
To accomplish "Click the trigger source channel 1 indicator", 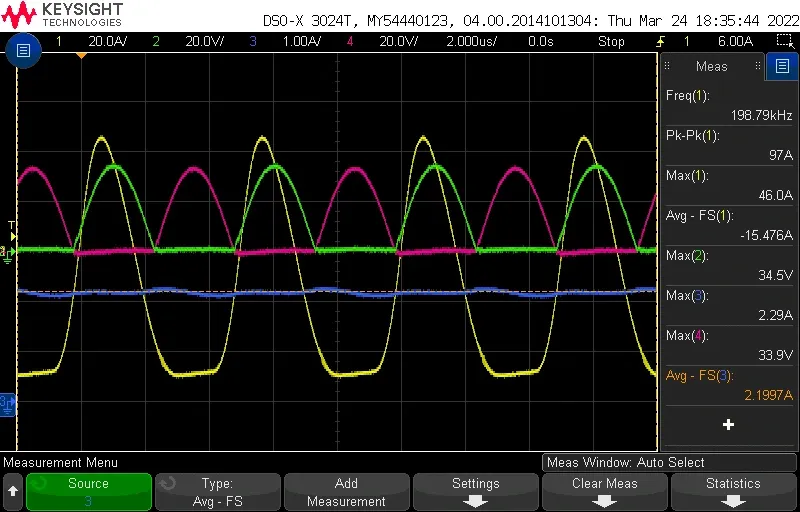I will (x=687, y=41).
